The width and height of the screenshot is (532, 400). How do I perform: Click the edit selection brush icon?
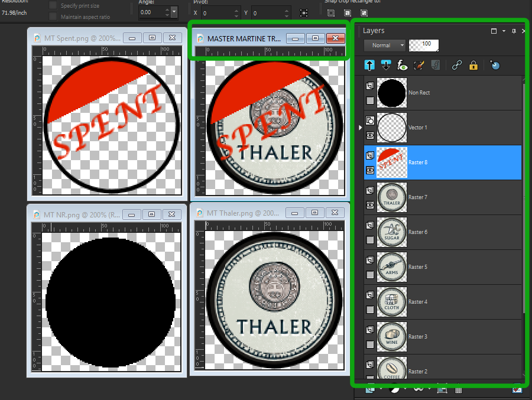coord(419,66)
